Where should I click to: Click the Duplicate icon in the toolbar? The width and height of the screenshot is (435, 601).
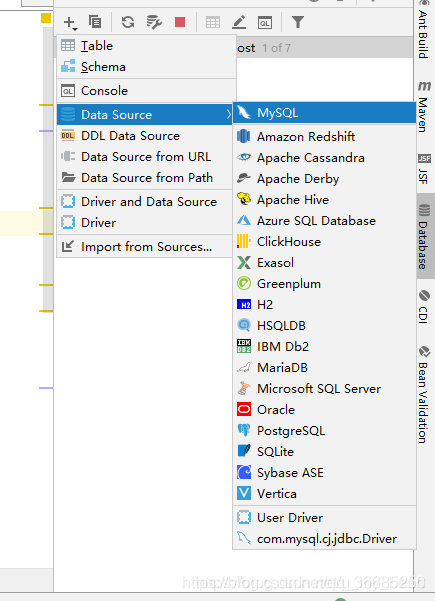(x=95, y=22)
